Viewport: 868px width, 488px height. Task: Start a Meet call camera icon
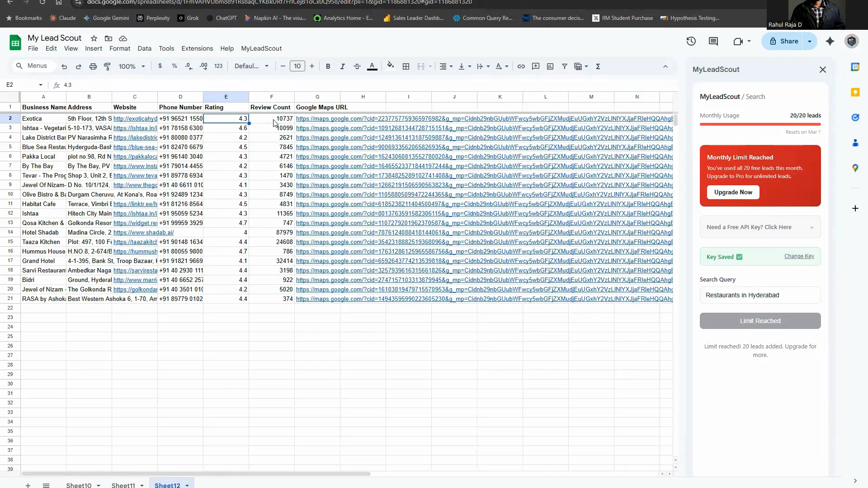click(x=738, y=41)
